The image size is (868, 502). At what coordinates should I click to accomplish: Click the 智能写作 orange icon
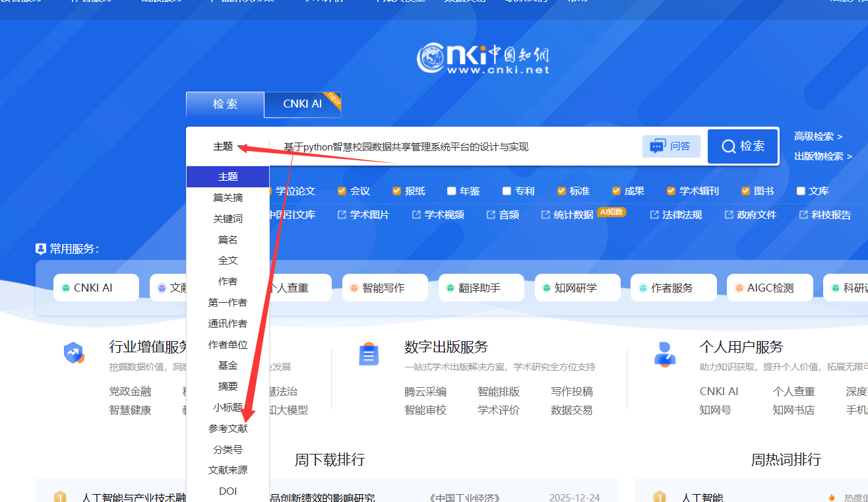[354, 288]
